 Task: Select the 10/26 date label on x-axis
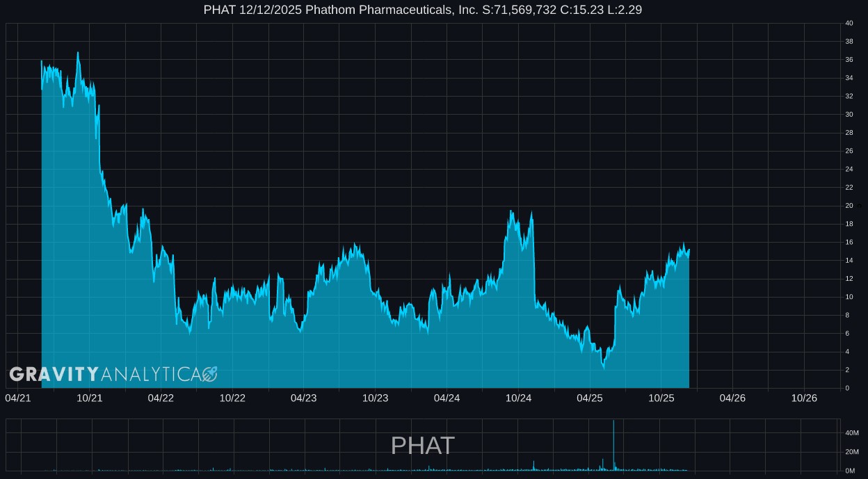pyautogui.click(x=804, y=398)
